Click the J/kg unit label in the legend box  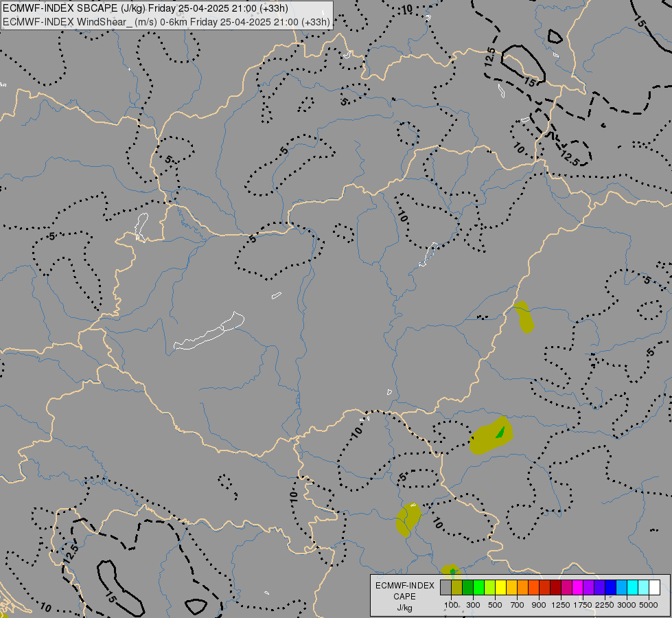[404, 608]
